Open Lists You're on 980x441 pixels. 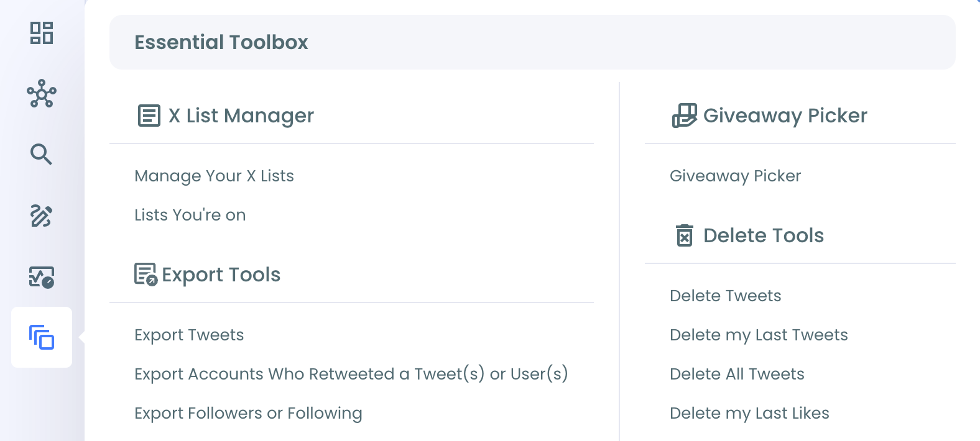click(190, 215)
